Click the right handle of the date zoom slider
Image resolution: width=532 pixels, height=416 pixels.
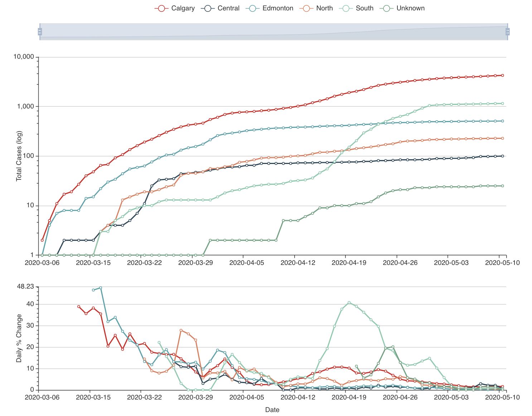507,32
